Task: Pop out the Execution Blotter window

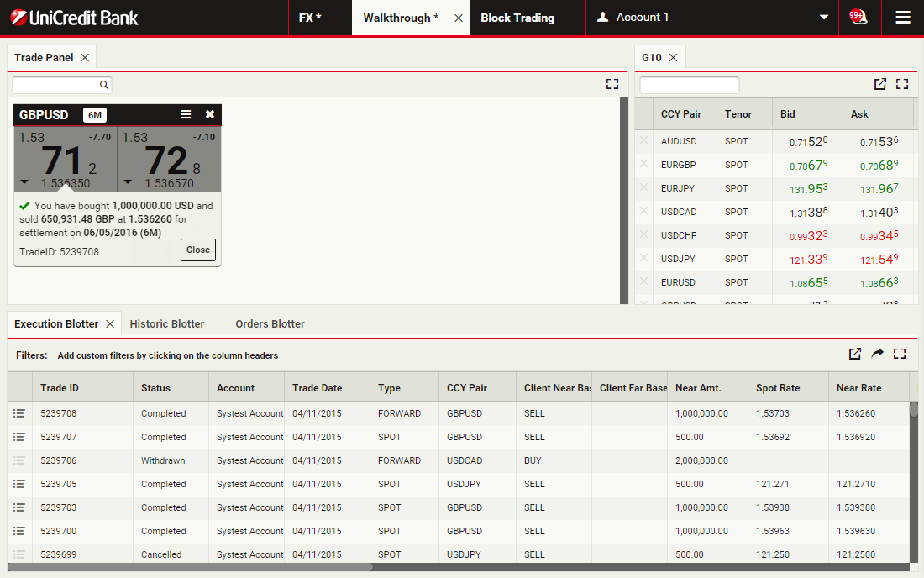Action: [x=854, y=354]
